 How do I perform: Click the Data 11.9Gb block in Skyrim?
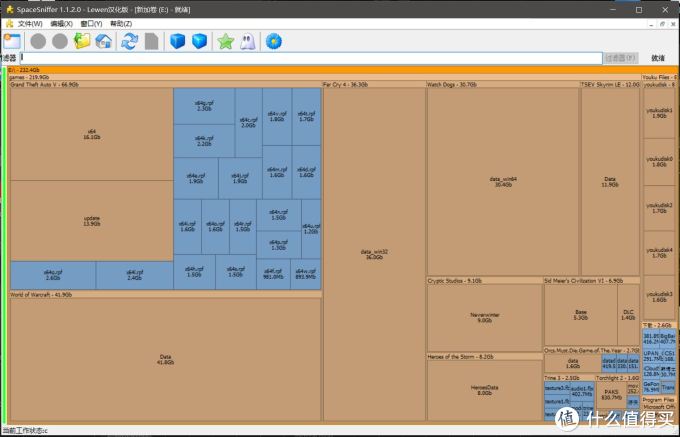click(610, 182)
